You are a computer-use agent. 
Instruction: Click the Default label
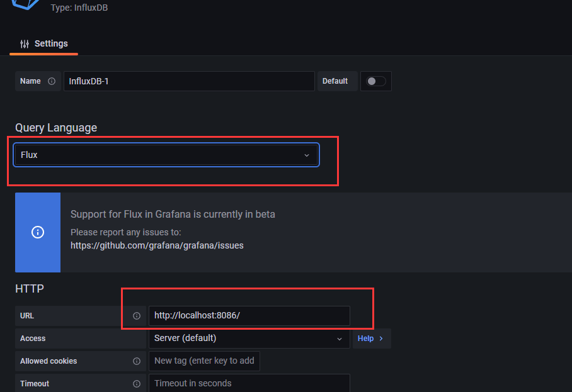tap(335, 81)
